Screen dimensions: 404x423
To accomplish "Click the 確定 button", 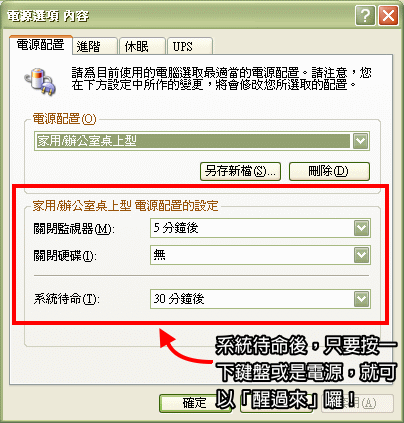I will tap(195, 403).
